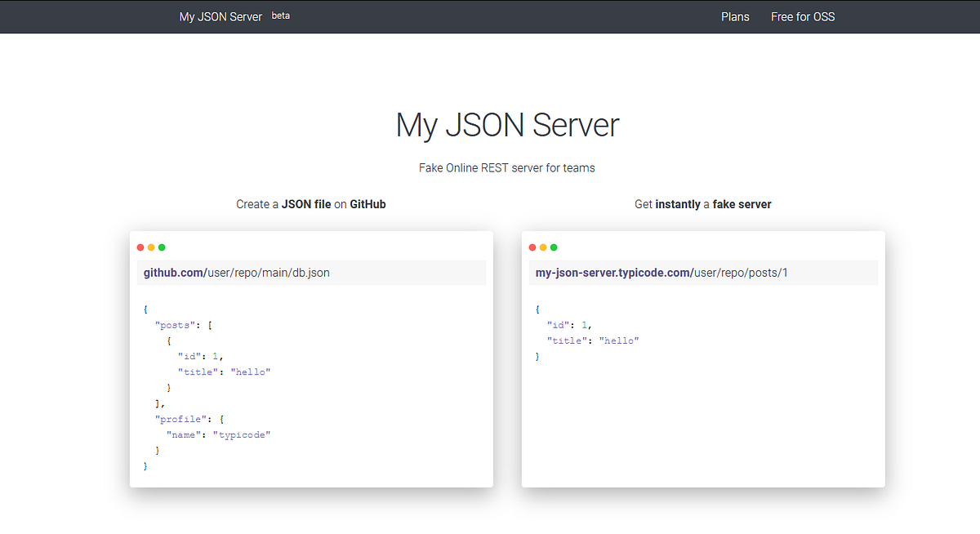980x534 pixels.
Task: Click the yellow dot on GitHub window
Action: (151, 247)
